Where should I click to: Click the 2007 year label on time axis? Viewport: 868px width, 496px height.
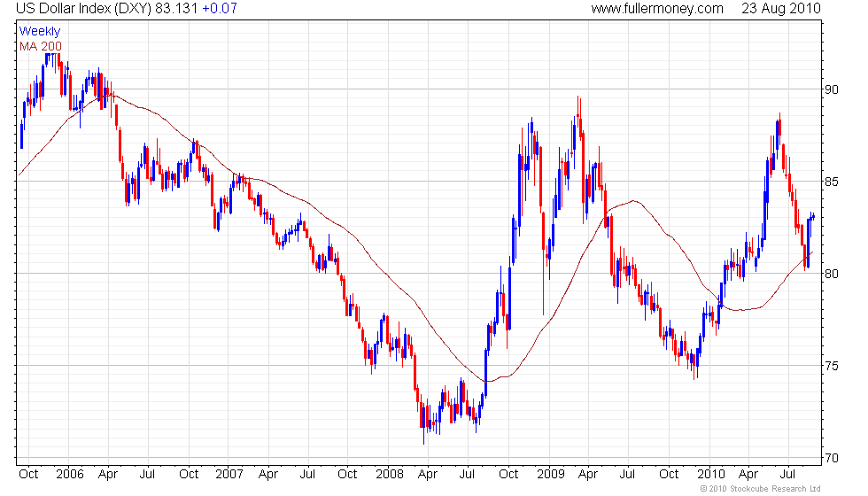click(229, 474)
